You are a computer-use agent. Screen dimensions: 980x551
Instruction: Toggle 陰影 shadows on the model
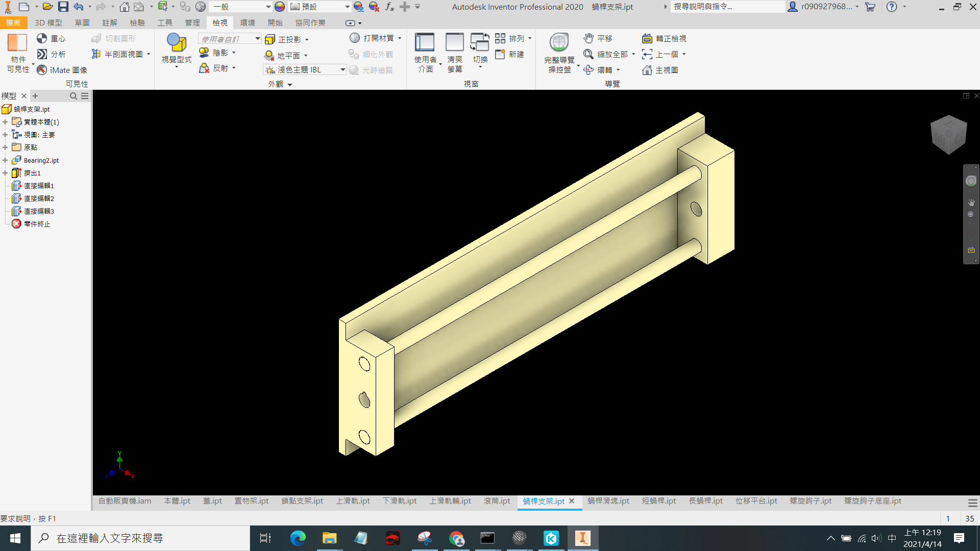204,53
